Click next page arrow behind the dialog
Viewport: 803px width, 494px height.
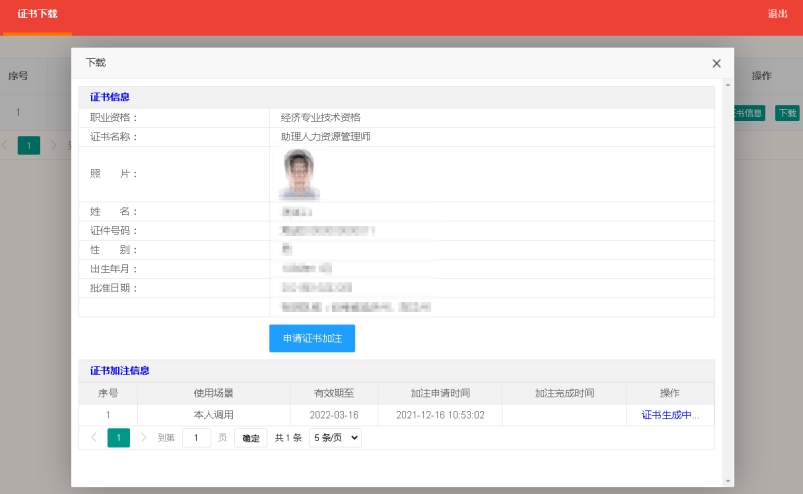pyautogui.click(x=54, y=145)
